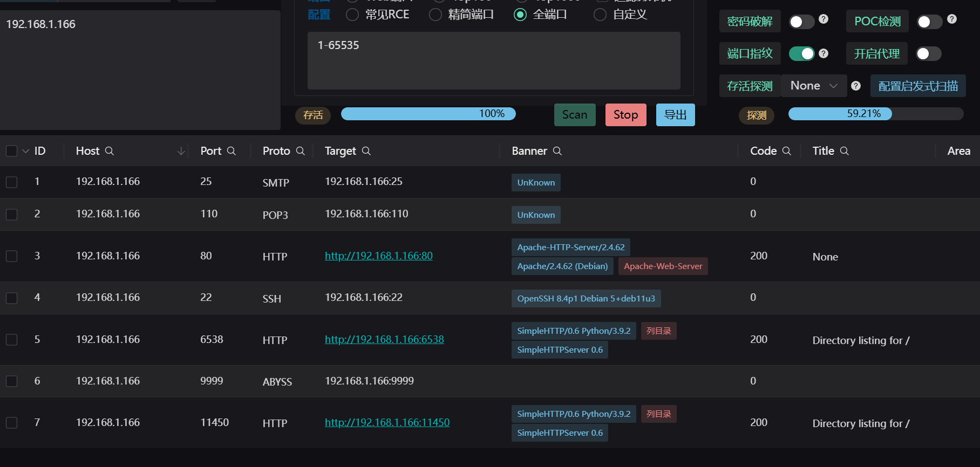Click the red Stop button
Viewport: 980px width, 467px height.
pos(626,115)
